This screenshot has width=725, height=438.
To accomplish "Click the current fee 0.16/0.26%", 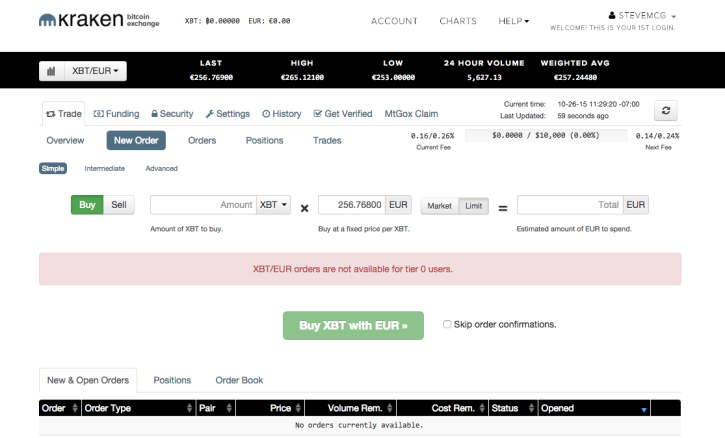I will tap(433, 136).
